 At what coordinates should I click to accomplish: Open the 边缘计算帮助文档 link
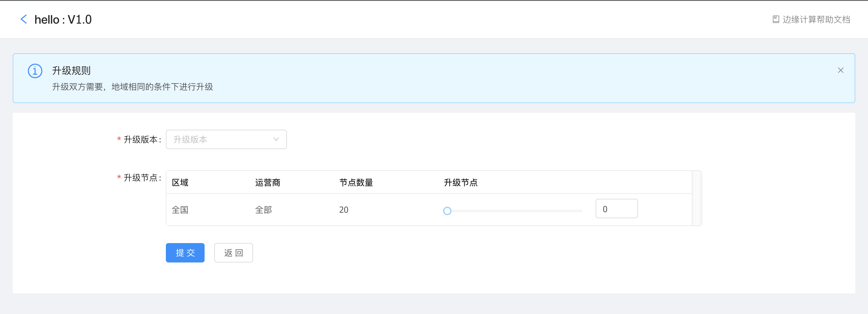click(816, 19)
